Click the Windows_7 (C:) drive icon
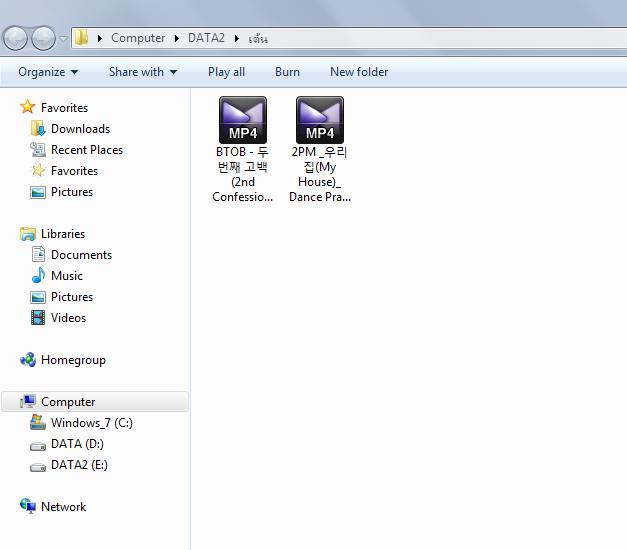 38,422
